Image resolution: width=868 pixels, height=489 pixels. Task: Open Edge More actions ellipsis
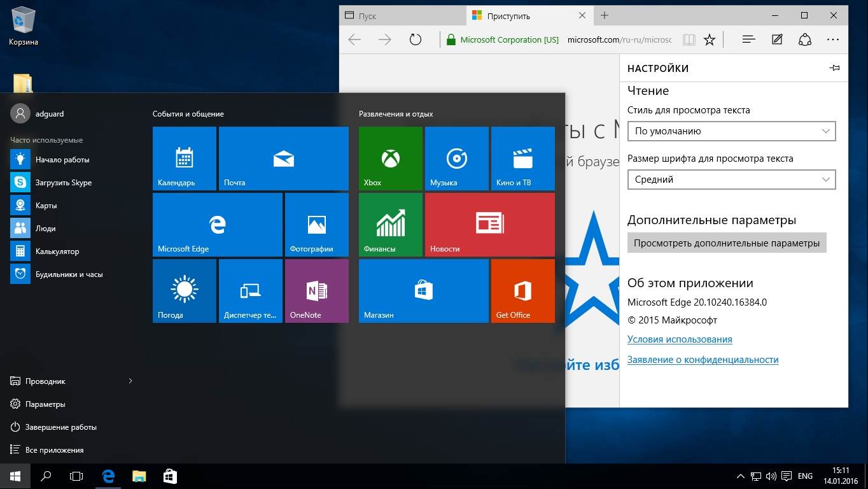pos(833,39)
